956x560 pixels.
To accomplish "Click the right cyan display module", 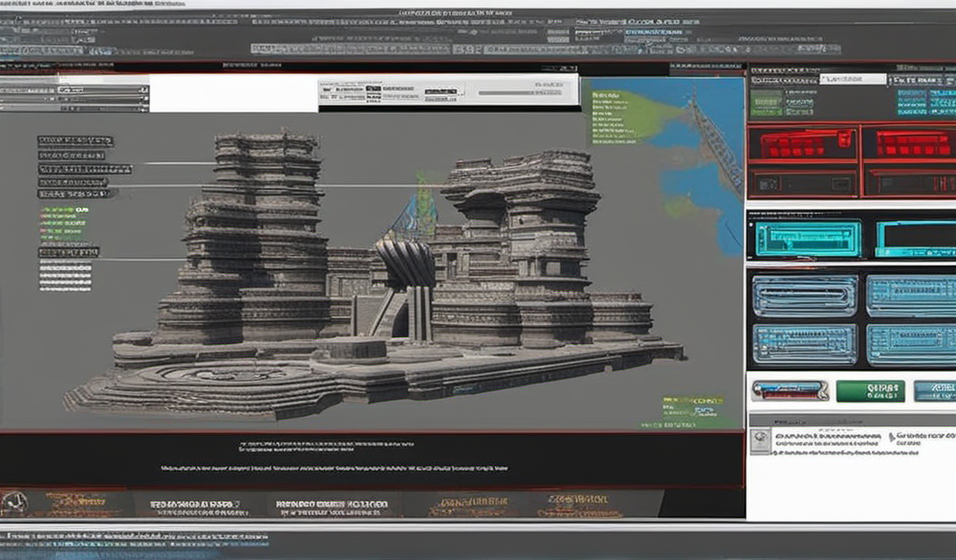I will point(917,239).
